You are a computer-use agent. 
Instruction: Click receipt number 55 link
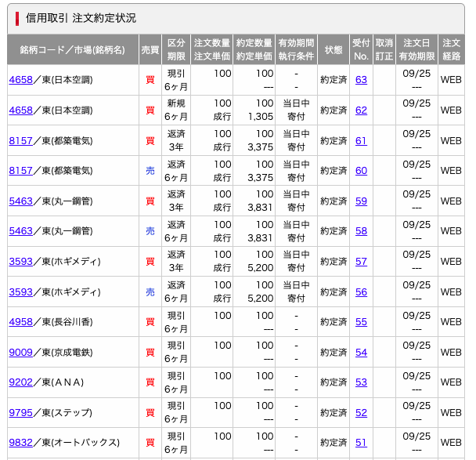tap(361, 322)
